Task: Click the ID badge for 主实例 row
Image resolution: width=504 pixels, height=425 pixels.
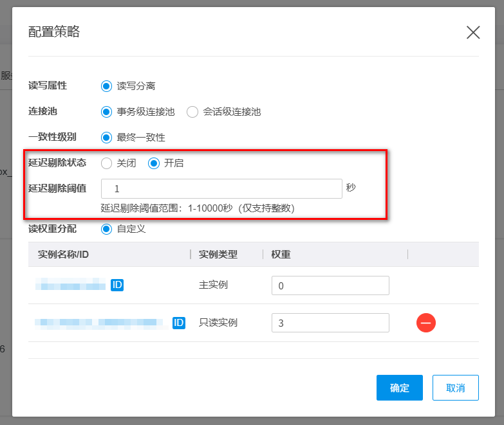Action: [117, 284]
